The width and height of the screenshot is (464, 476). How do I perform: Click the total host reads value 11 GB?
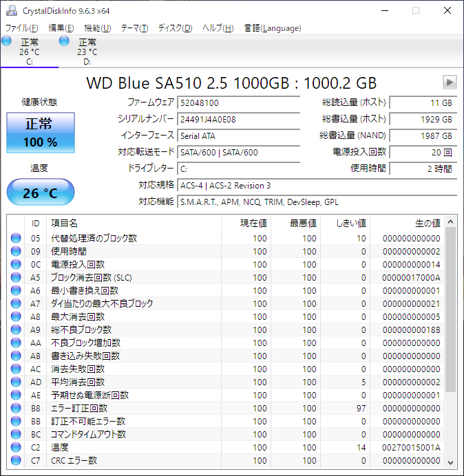point(423,102)
